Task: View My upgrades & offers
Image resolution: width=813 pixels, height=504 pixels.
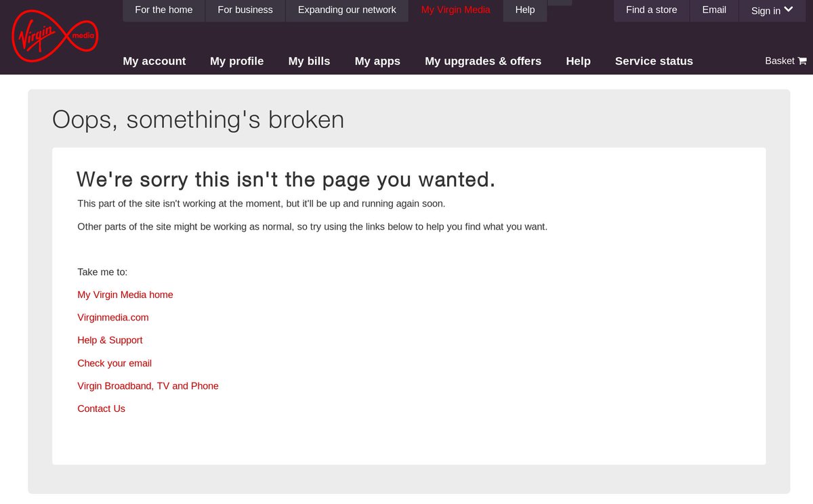Action: pyautogui.click(x=483, y=61)
